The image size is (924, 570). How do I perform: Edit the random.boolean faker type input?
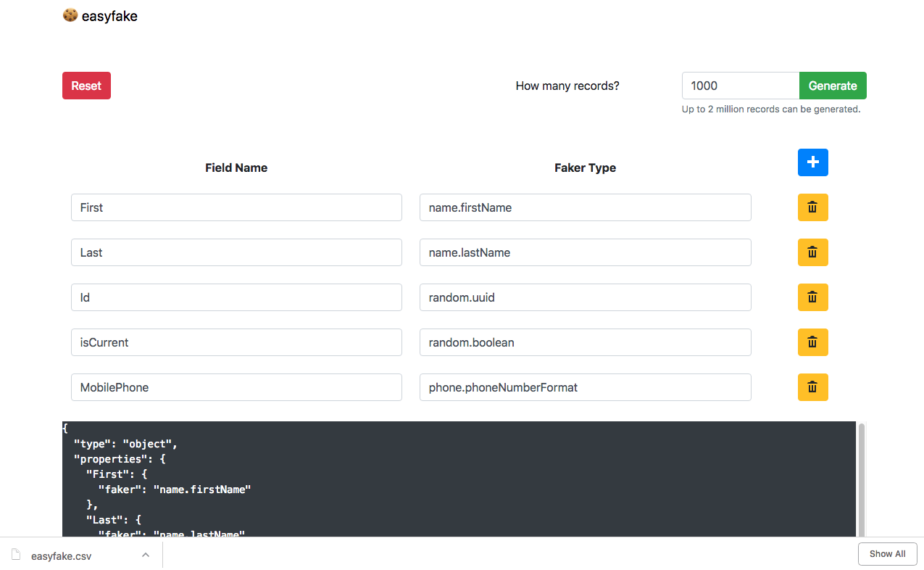[x=586, y=342]
